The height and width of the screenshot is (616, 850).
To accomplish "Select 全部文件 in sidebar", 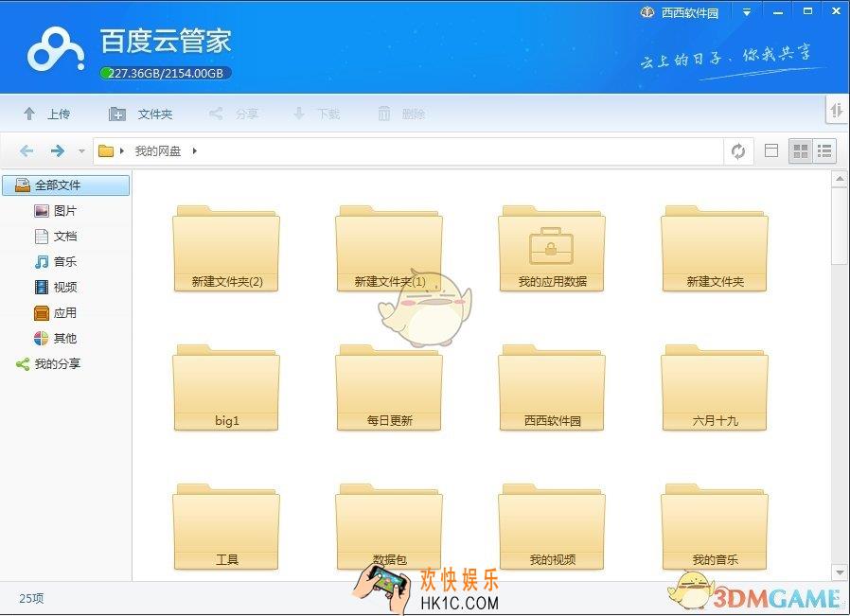I will pyautogui.click(x=66, y=185).
